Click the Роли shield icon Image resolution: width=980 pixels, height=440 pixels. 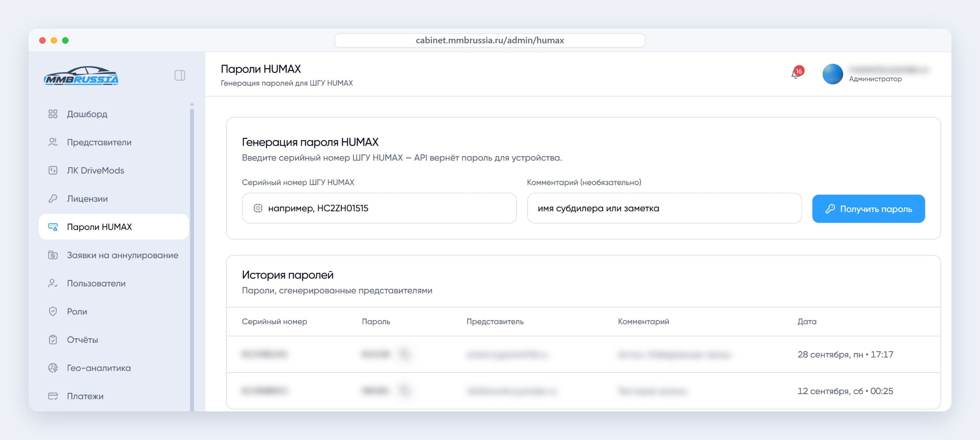coord(53,311)
